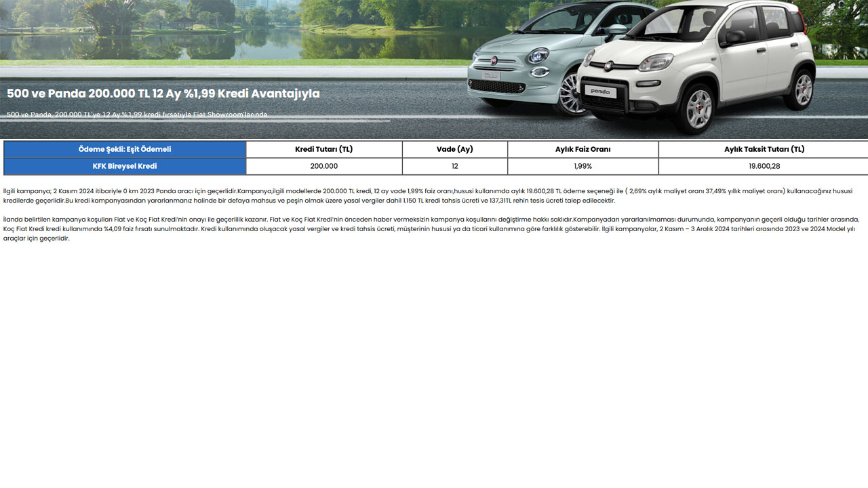Click the white progress line under the banner subtitle
This screenshot has width=868, height=488.
pos(197,121)
